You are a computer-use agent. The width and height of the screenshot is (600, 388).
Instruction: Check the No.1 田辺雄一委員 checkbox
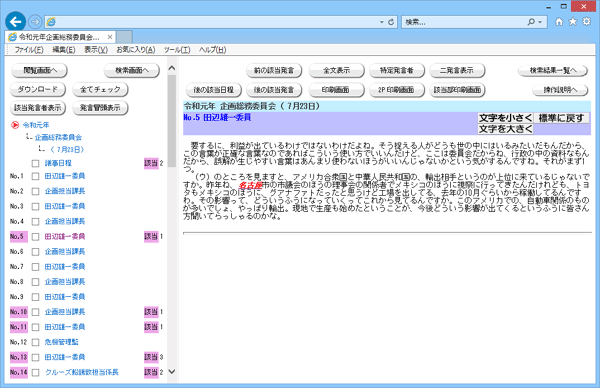click(x=35, y=176)
